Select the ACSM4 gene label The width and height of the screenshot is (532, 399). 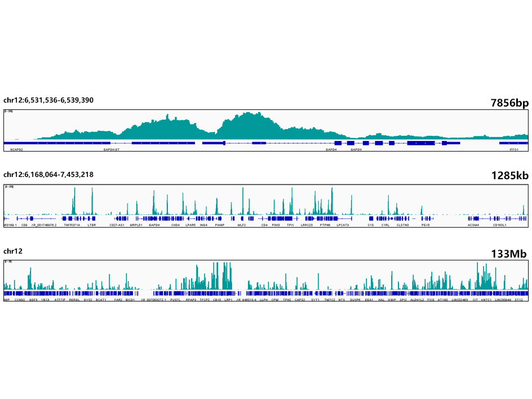[x=473, y=225]
